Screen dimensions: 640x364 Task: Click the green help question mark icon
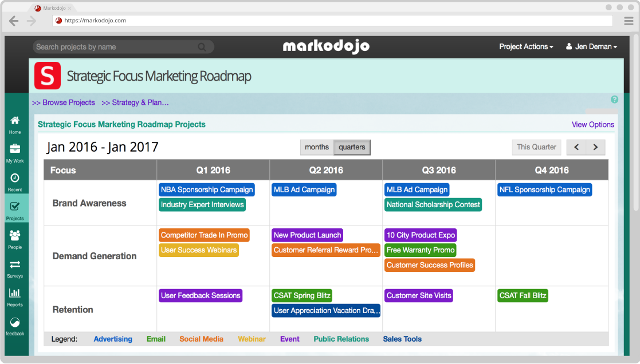[614, 100]
